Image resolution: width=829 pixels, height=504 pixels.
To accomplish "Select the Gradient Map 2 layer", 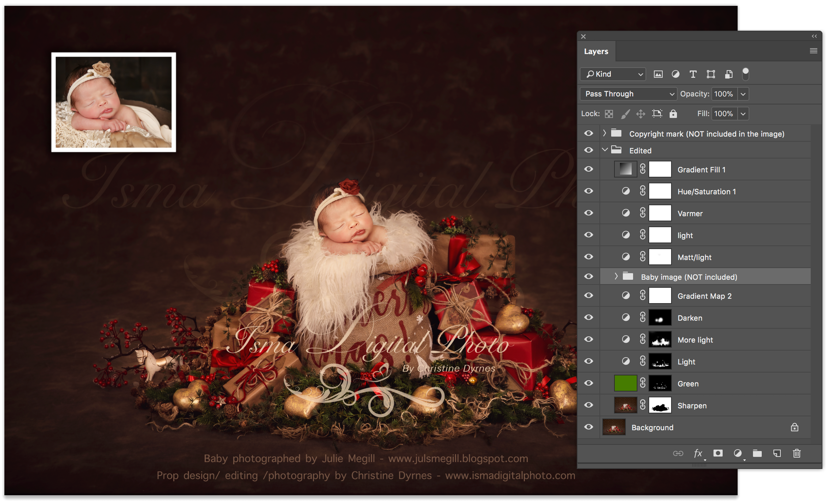I will [705, 295].
